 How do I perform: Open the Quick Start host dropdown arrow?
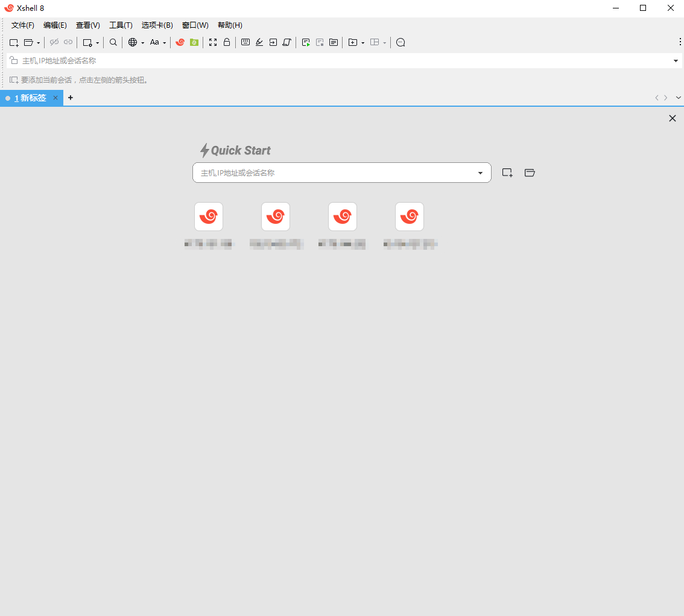click(x=480, y=173)
